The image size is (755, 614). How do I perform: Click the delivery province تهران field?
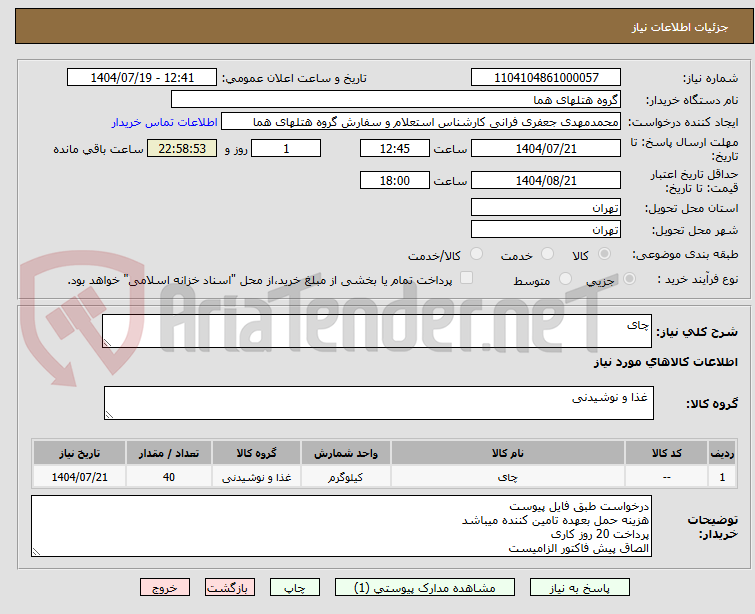(546, 207)
